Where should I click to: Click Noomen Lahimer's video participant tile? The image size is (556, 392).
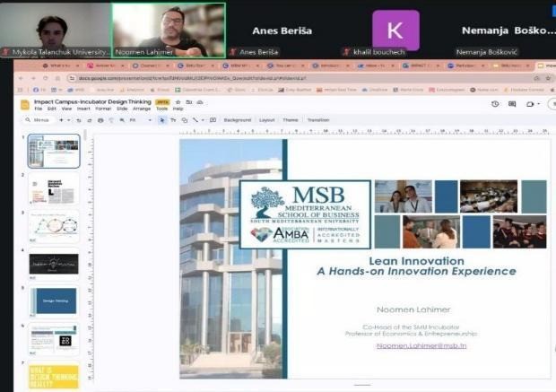tap(167, 29)
